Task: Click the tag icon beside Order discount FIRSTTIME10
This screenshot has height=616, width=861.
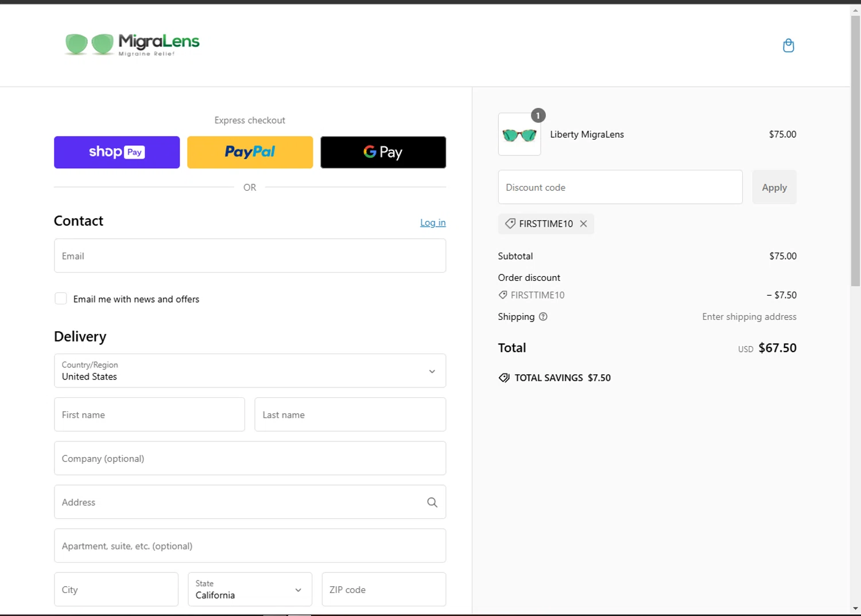Action: (503, 295)
